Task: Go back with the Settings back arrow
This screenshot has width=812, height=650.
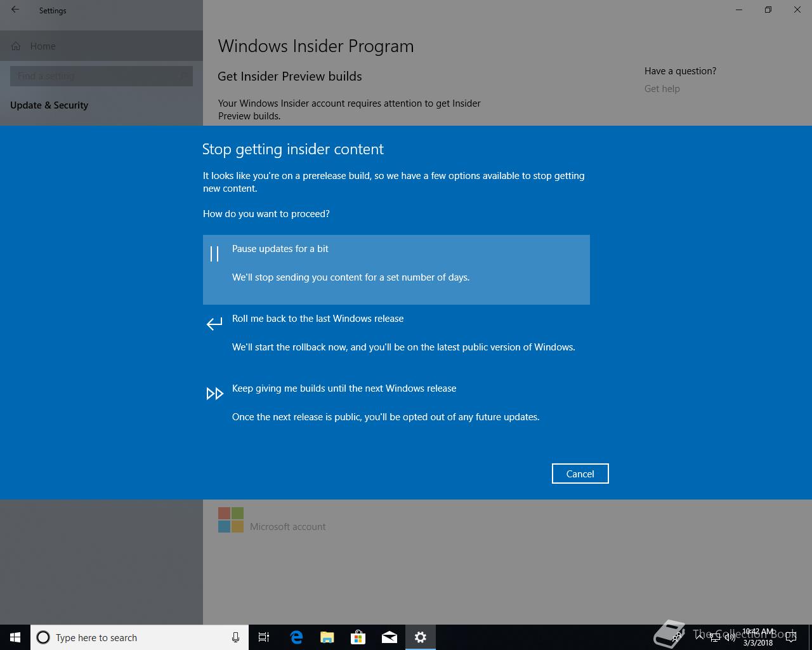Action: (15, 10)
